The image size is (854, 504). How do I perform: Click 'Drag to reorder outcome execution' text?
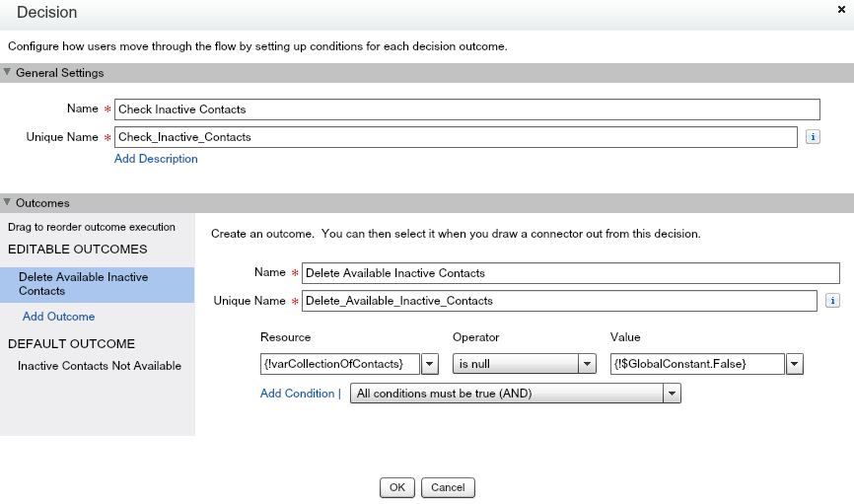click(92, 227)
